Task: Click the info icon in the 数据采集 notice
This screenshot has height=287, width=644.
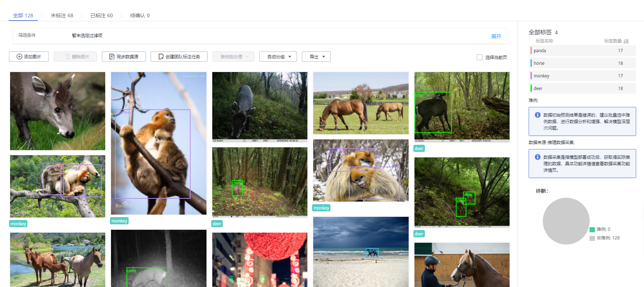Action: (x=537, y=157)
